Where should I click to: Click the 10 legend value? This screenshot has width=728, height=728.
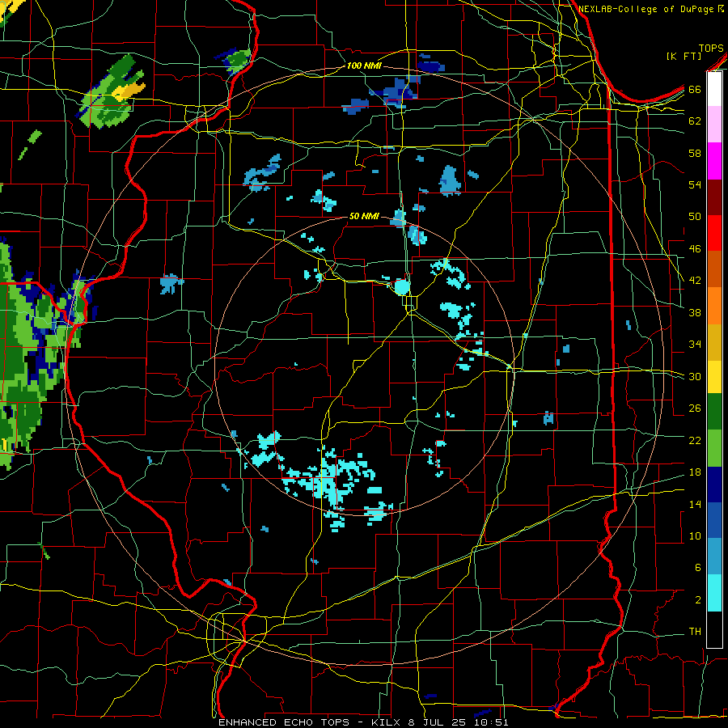(695, 535)
